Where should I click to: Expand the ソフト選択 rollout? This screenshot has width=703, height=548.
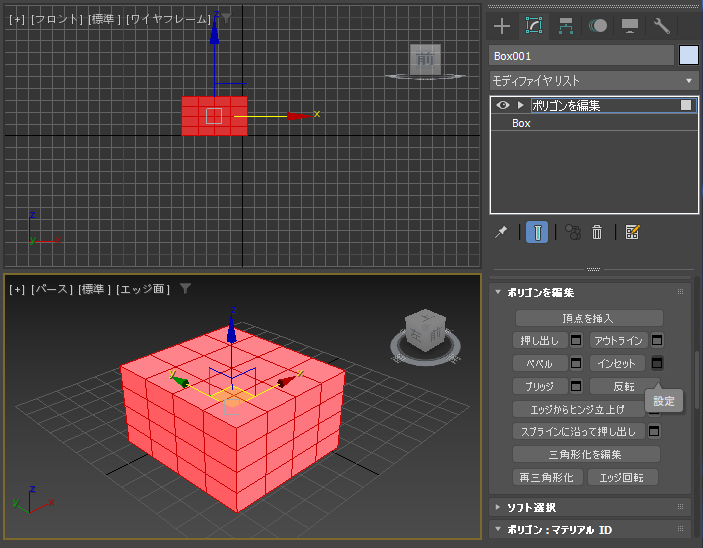tap(498, 507)
